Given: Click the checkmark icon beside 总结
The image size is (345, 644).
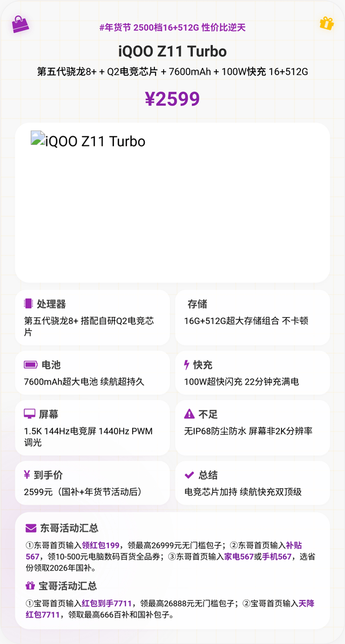Looking at the screenshot, I should [x=189, y=475].
